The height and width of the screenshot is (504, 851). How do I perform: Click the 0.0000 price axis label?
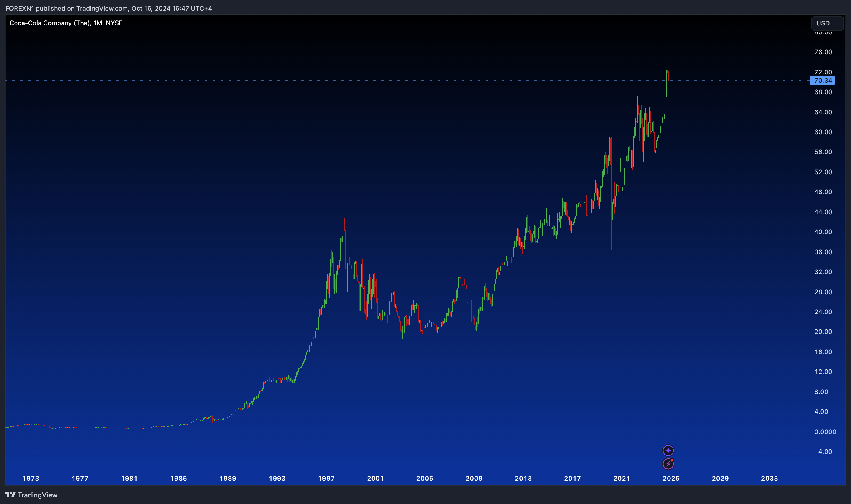(825, 432)
